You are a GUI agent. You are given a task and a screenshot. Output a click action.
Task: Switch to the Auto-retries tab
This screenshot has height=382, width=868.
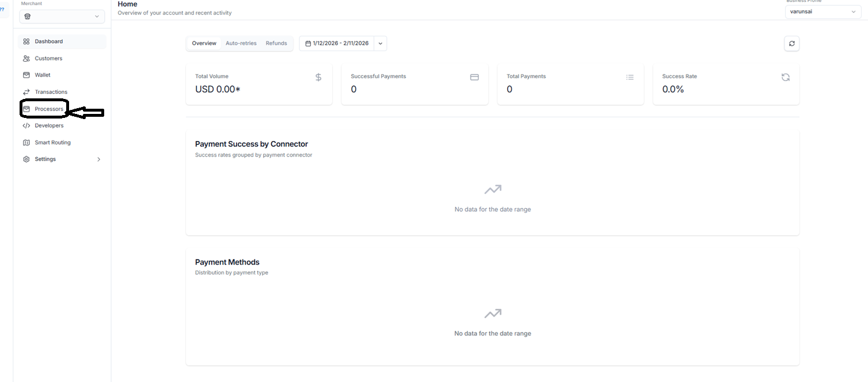tap(241, 44)
